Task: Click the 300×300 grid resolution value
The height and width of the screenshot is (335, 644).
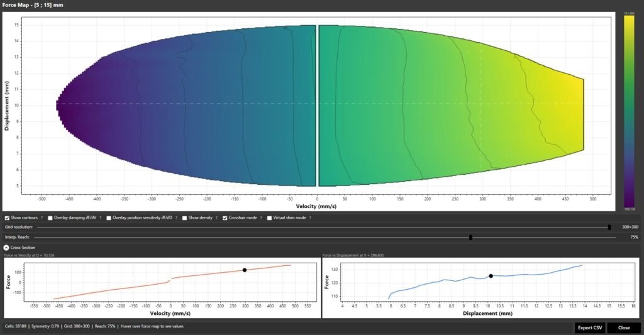Action: (x=630, y=227)
